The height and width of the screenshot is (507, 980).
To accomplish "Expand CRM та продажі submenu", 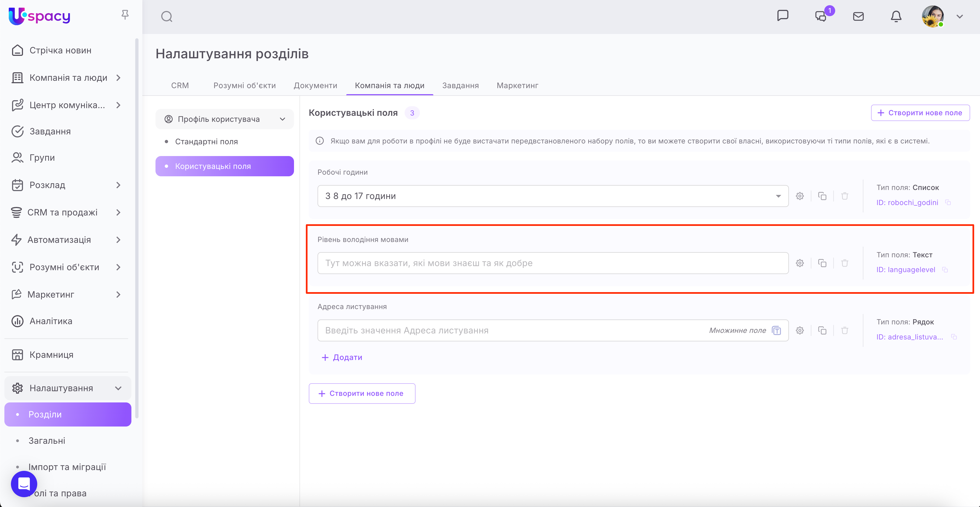I will [118, 213].
